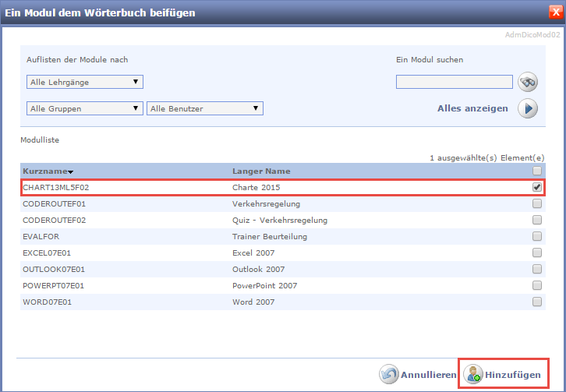Click the blue play arrow icon
This screenshot has width=566, height=392.
529,108
